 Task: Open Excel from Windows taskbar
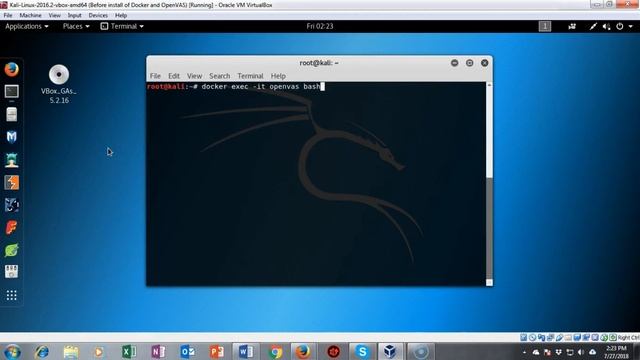click(x=129, y=352)
